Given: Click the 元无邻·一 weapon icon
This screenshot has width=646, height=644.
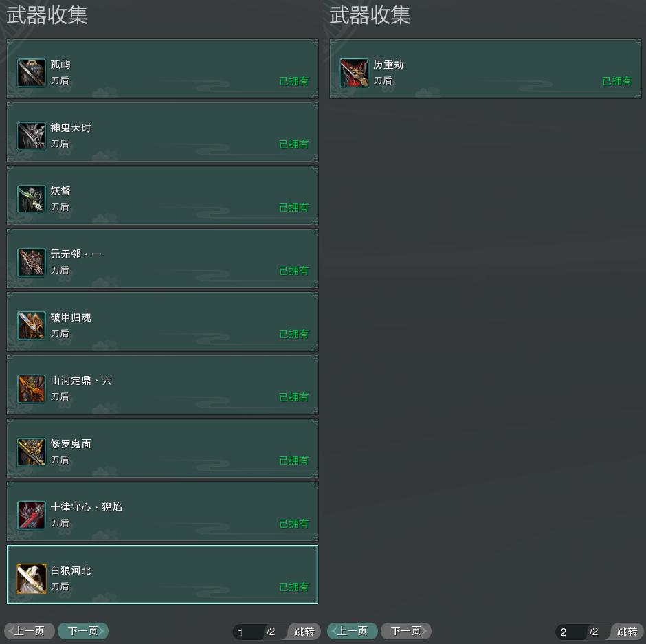Looking at the screenshot, I should (x=32, y=262).
